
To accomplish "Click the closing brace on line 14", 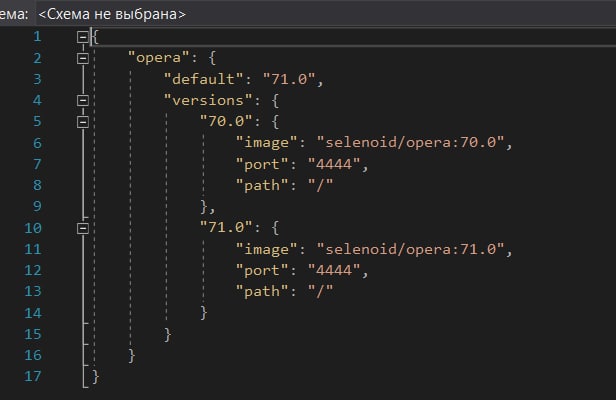I will click(204, 313).
